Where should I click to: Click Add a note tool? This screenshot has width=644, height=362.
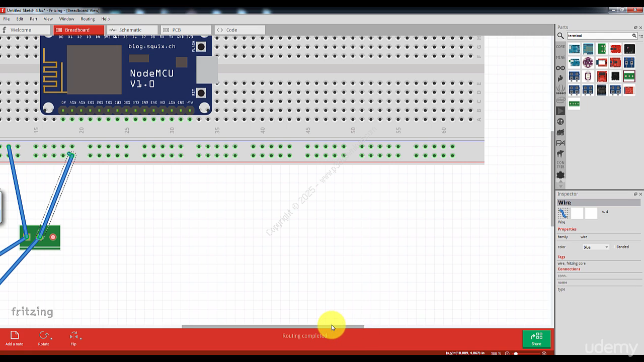point(14,338)
